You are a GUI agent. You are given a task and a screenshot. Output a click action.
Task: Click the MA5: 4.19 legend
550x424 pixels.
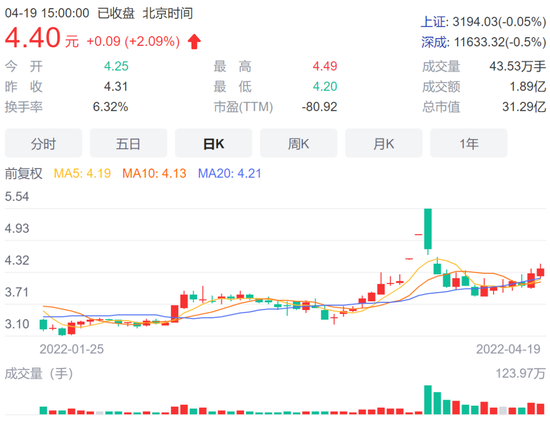(x=82, y=173)
